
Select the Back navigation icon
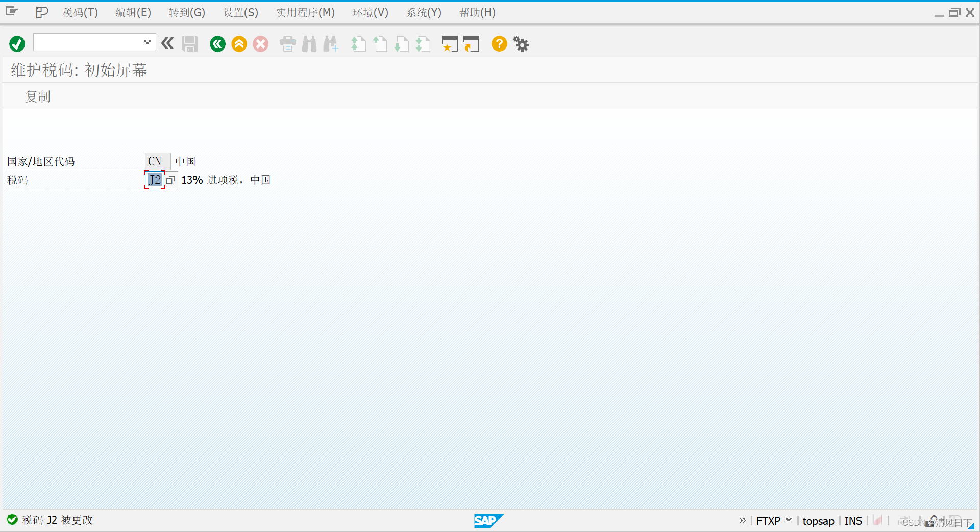(217, 44)
